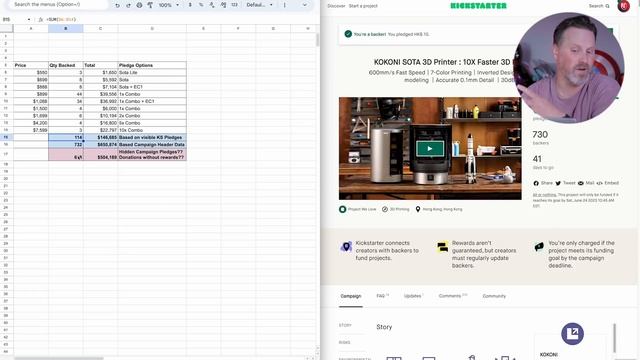Click the purple pop-out floating button

tap(572, 333)
